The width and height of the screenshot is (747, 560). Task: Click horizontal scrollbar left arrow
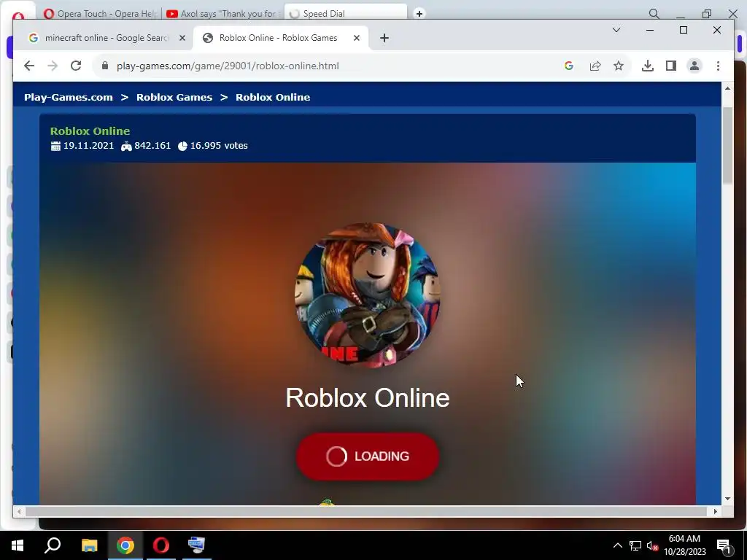click(x=18, y=511)
